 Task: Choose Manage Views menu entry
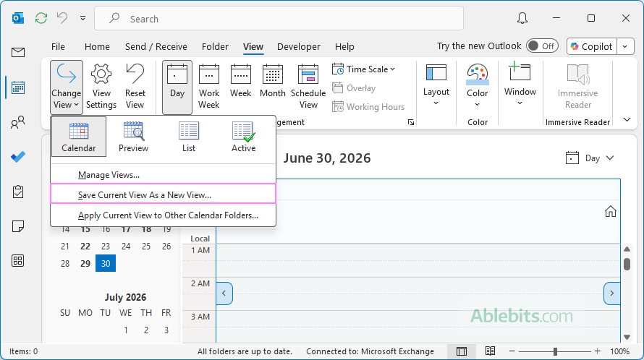coord(163,175)
